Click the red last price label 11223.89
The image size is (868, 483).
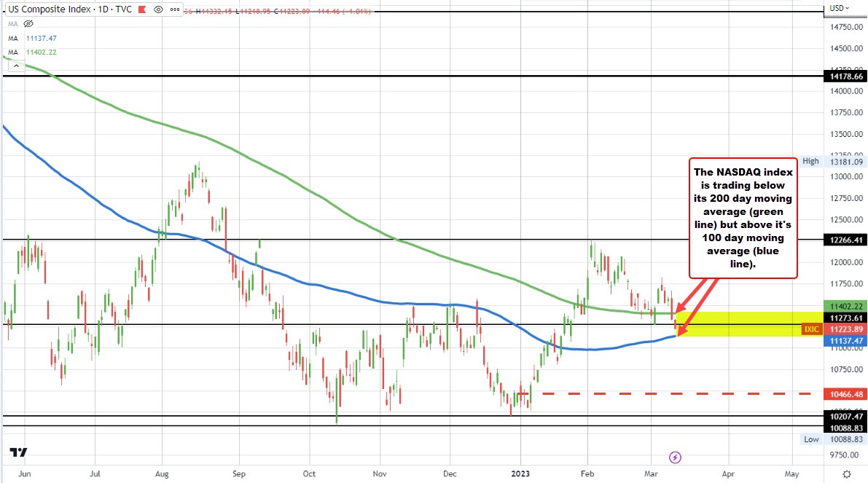[x=846, y=329]
